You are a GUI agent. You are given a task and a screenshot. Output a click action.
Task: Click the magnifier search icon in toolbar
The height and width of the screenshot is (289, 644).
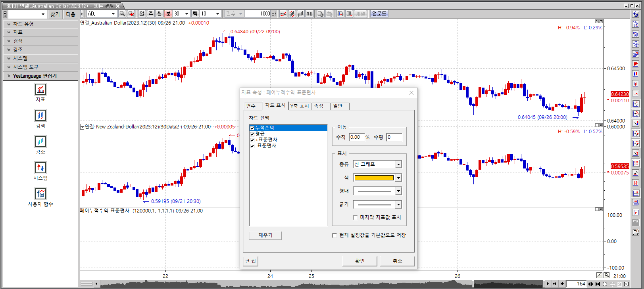[122, 14]
